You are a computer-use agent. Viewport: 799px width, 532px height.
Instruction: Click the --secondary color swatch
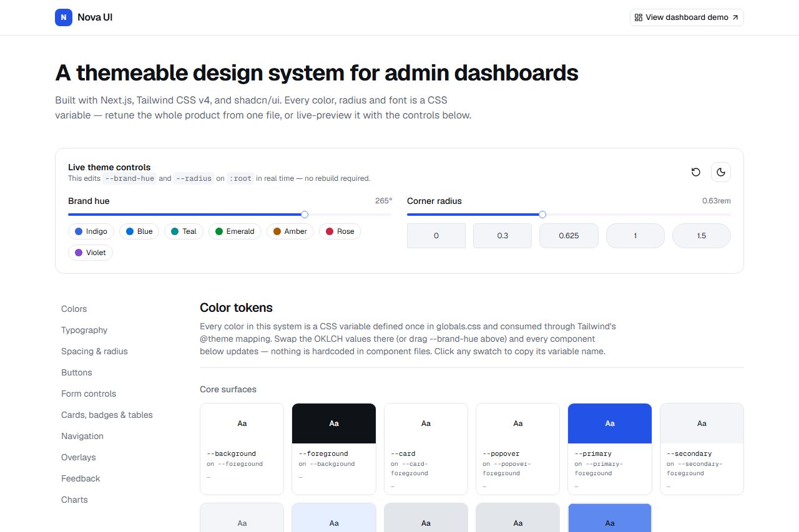pos(702,449)
